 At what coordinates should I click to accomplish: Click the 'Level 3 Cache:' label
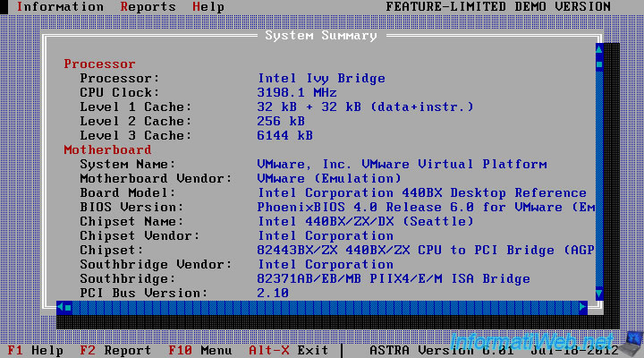click(x=136, y=136)
